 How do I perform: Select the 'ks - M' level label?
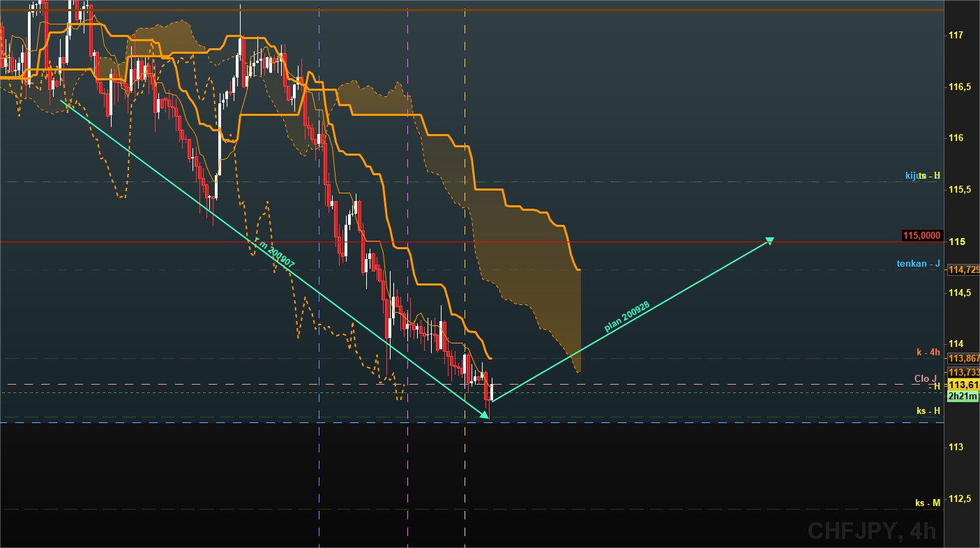[928, 503]
